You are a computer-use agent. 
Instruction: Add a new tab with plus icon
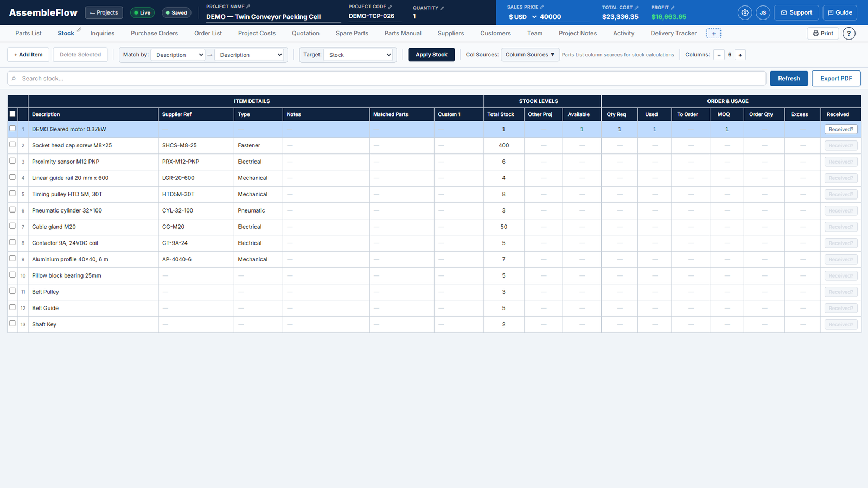(x=714, y=34)
